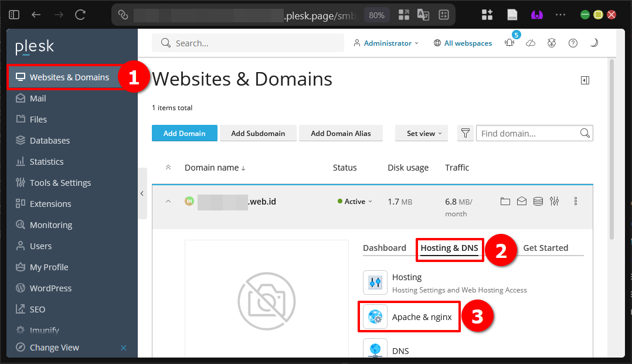Image resolution: width=632 pixels, height=364 pixels.
Task: Click the Plesk logo
Action: click(35, 47)
